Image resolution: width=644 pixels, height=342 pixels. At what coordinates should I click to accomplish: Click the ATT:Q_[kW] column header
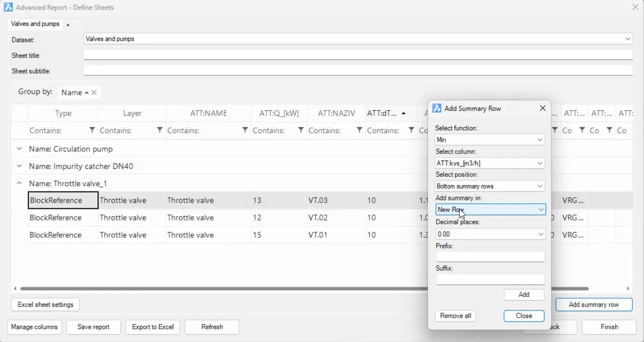coord(279,113)
